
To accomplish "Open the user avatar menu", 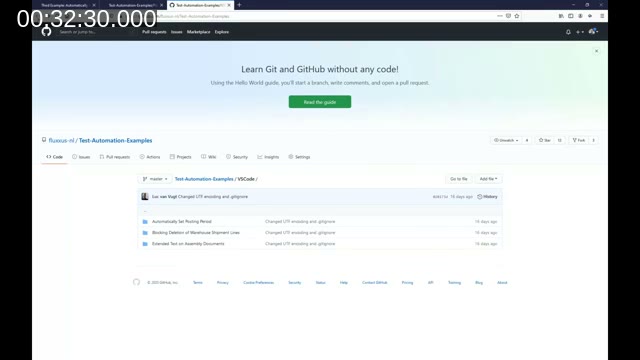I will [x=593, y=31].
